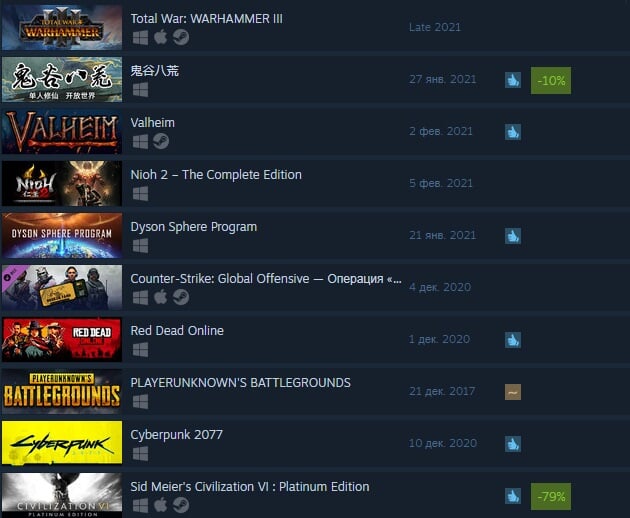
Task: Click the SteamOS icon under Civilization VI Platinum Edition
Action: click(x=181, y=505)
